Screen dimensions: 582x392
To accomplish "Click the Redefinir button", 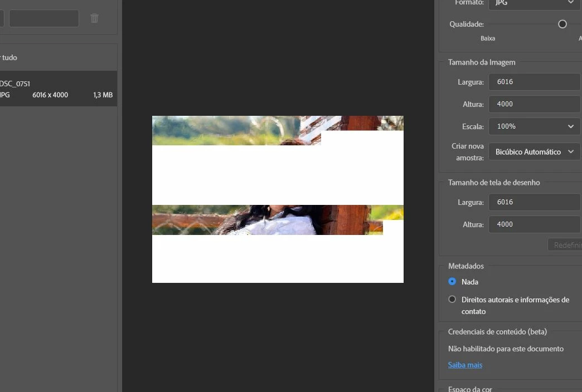I will [x=565, y=245].
